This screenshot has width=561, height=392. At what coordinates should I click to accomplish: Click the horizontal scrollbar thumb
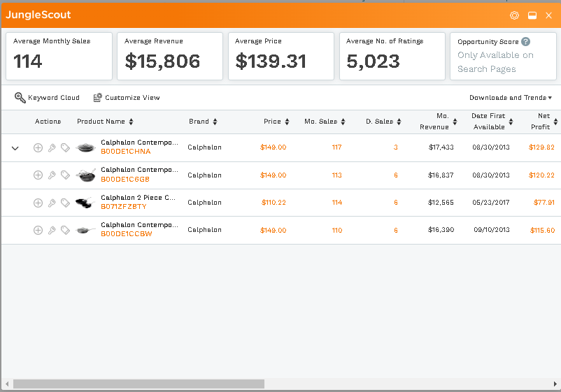(139, 384)
